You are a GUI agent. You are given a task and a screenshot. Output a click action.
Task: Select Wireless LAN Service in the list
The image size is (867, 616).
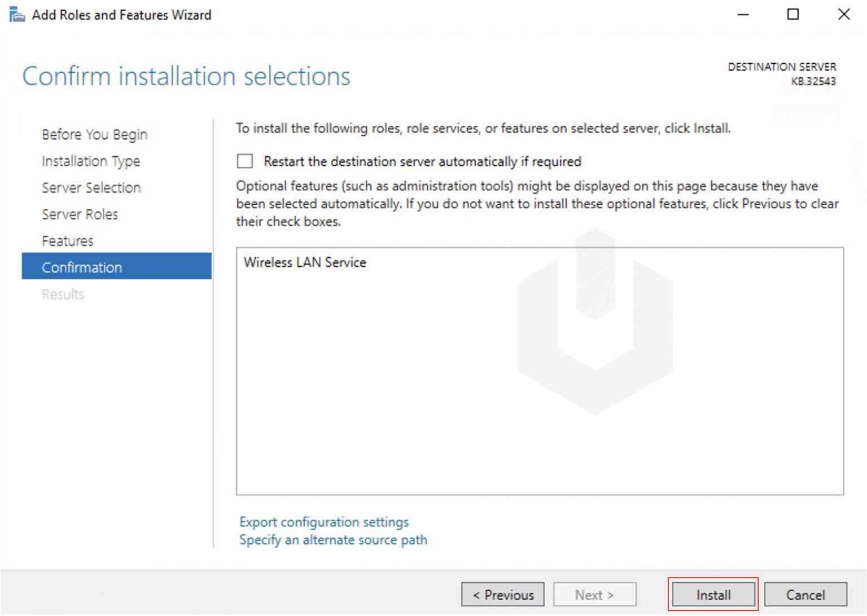click(305, 262)
